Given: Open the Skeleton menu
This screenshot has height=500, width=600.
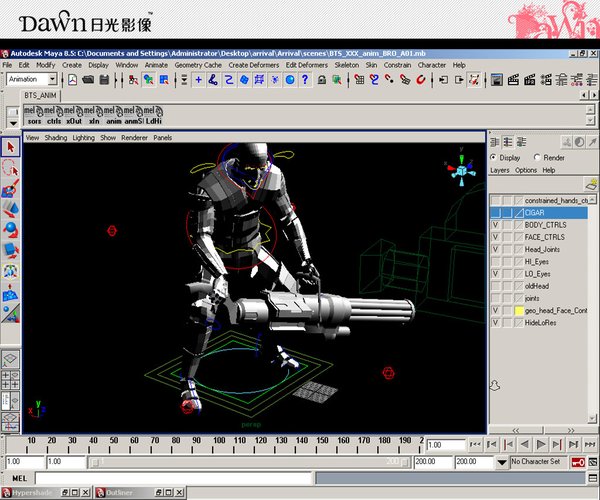Looking at the screenshot, I should pyautogui.click(x=346, y=65).
